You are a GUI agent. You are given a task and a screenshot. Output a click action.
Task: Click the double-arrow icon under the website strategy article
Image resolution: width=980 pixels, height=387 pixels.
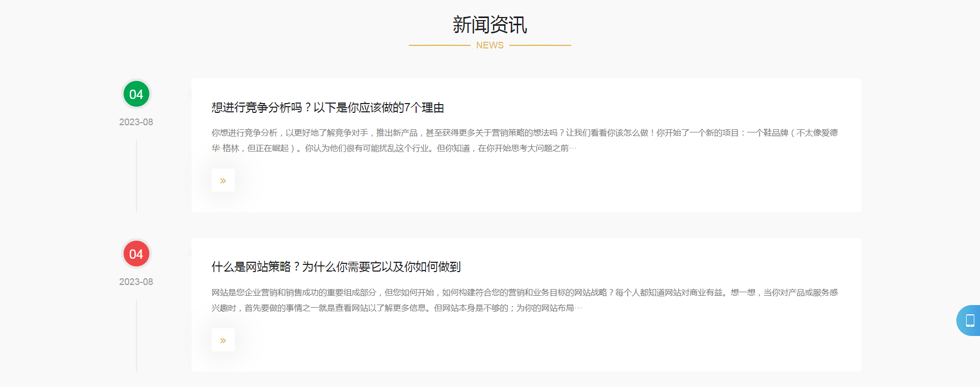click(223, 340)
